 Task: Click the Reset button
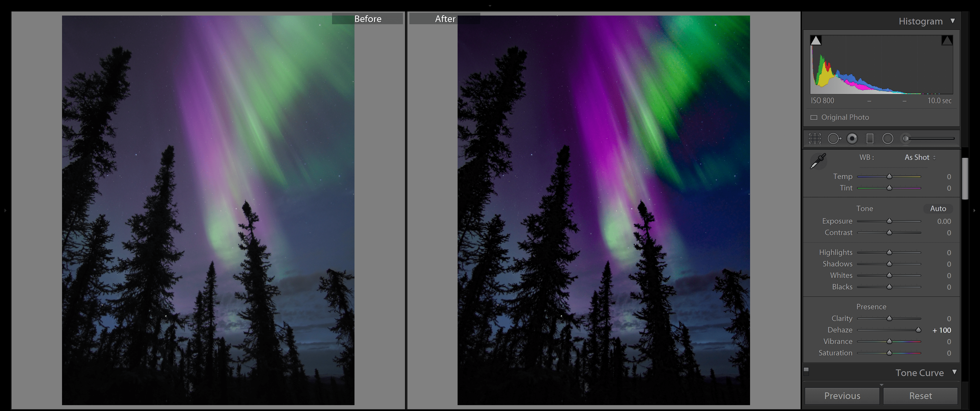920,395
